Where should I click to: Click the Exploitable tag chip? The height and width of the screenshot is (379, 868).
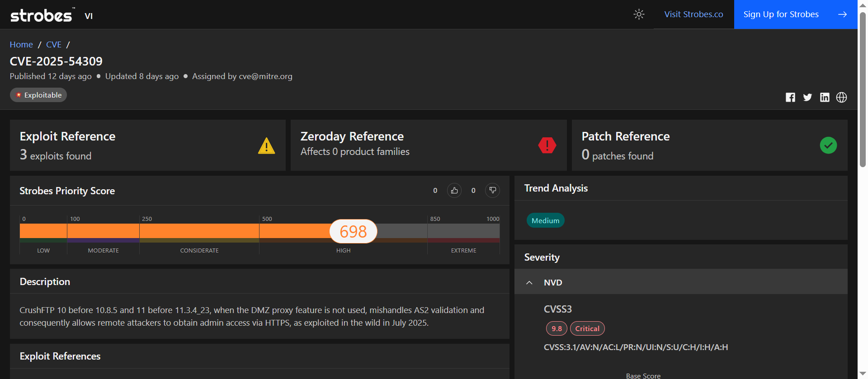(38, 95)
